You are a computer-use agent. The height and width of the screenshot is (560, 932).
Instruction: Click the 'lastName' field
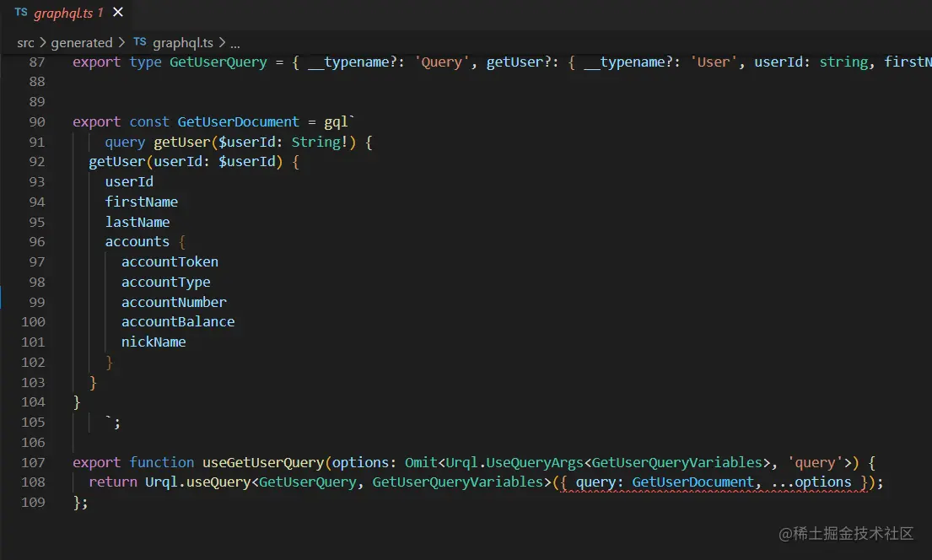click(x=137, y=223)
